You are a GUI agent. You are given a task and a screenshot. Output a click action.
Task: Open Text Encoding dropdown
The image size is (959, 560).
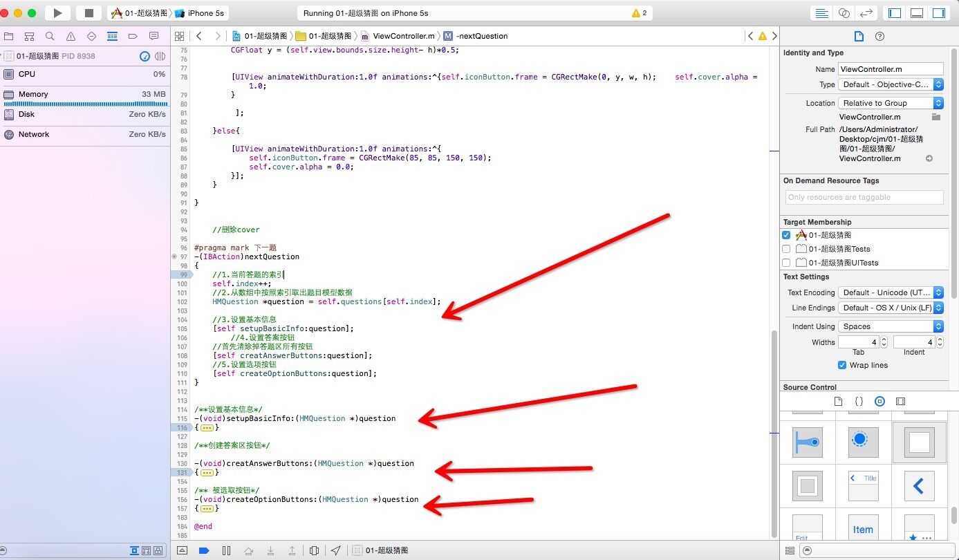click(891, 292)
